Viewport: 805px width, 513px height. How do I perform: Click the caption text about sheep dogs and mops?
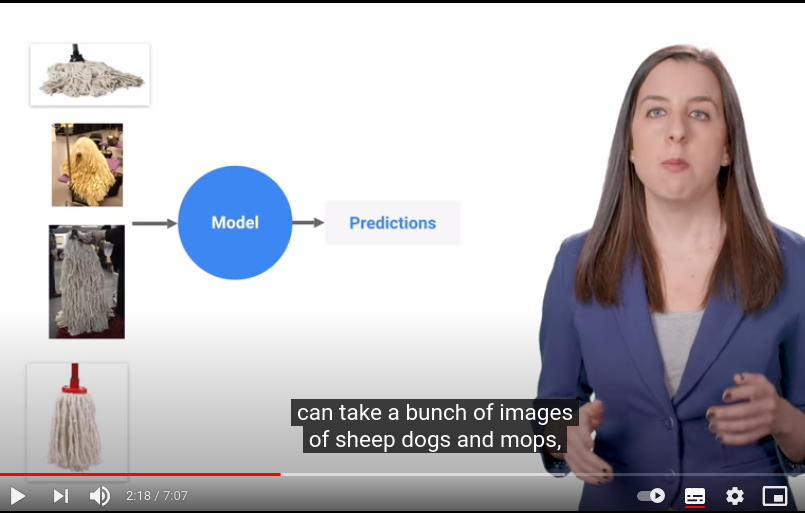[435, 426]
